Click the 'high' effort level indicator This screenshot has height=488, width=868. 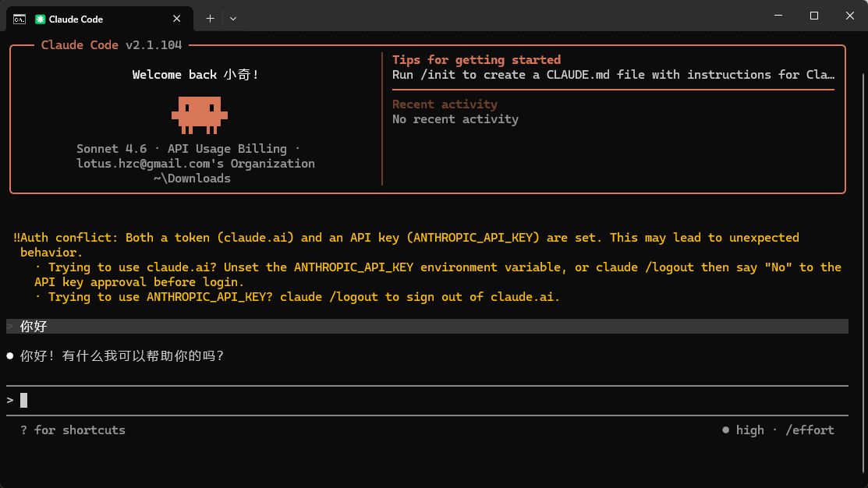pos(749,430)
